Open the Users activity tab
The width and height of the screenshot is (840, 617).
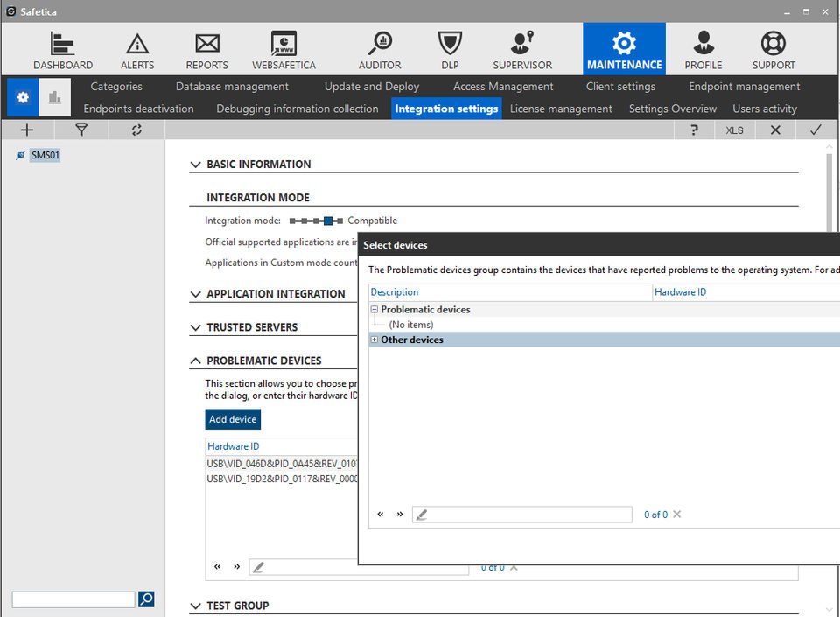pyautogui.click(x=765, y=109)
